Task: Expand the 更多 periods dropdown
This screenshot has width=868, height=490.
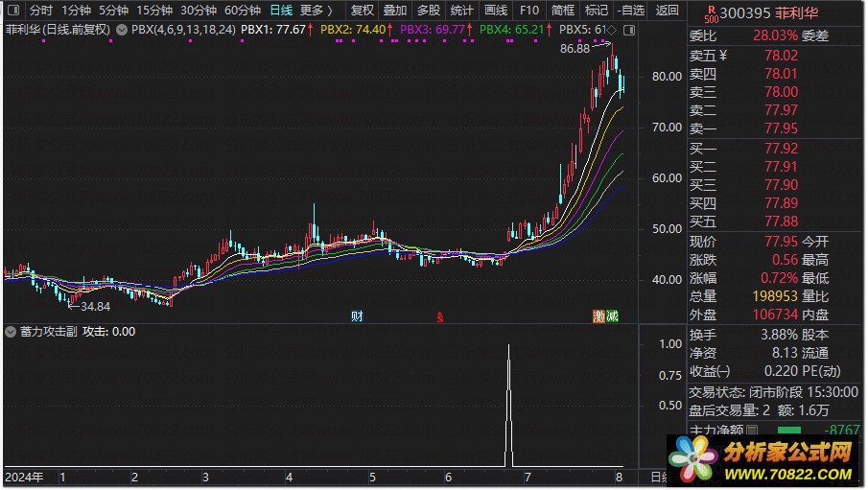Action: coord(317,10)
